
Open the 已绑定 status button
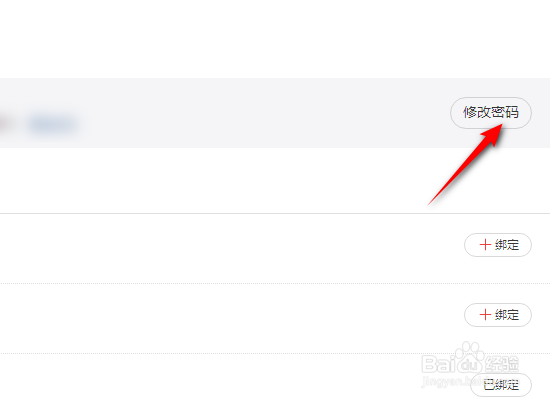coord(501,385)
